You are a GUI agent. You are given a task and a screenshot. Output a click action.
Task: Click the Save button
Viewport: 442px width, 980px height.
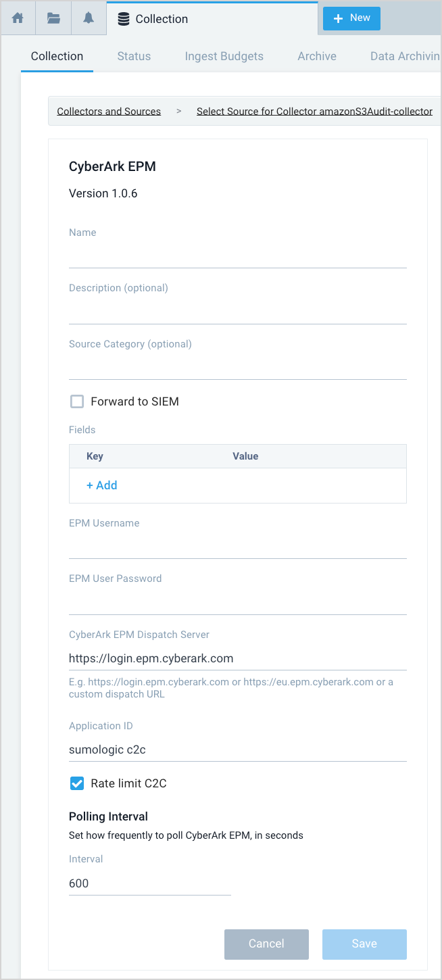pos(364,944)
